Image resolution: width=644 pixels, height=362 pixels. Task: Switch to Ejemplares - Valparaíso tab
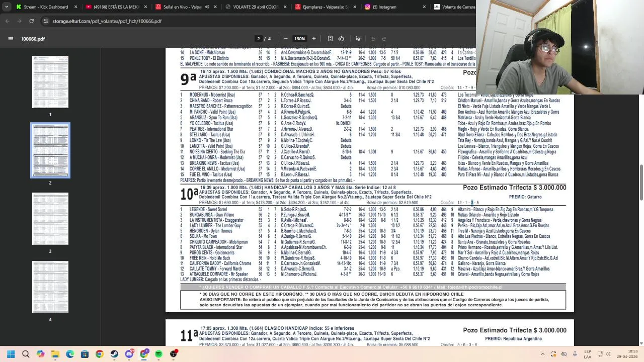(325, 7)
